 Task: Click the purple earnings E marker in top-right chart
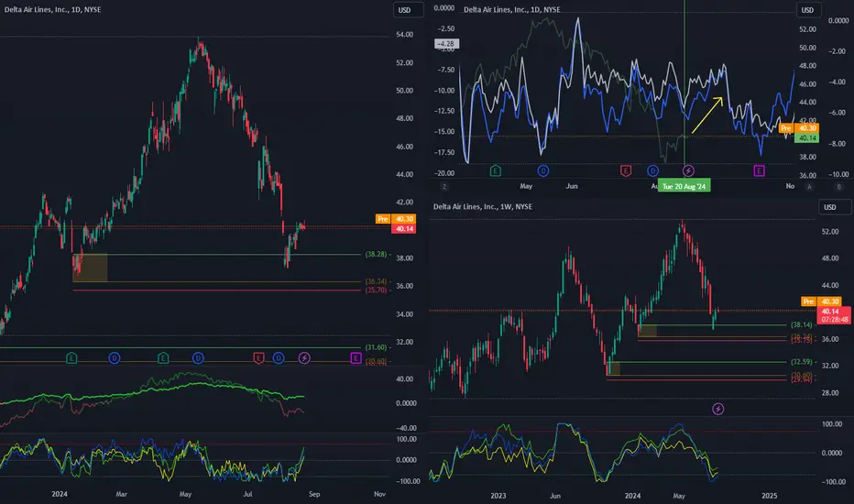[x=759, y=171]
